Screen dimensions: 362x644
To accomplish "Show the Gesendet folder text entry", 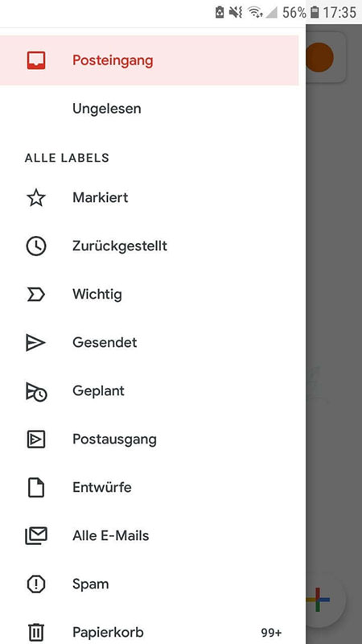I will 105,343.
